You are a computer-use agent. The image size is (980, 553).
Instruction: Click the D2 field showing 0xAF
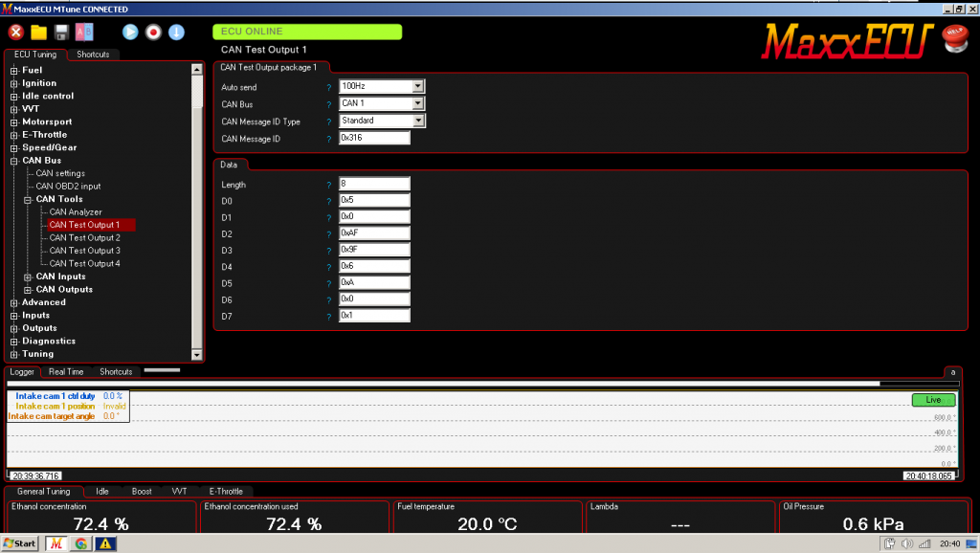pyautogui.click(x=374, y=233)
